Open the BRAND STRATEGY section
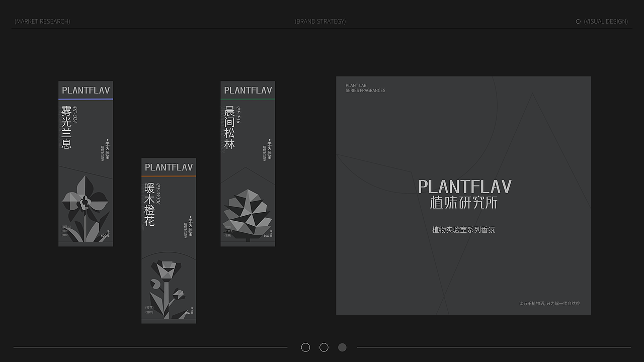The width and height of the screenshot is (644, 362). [320, 22]
